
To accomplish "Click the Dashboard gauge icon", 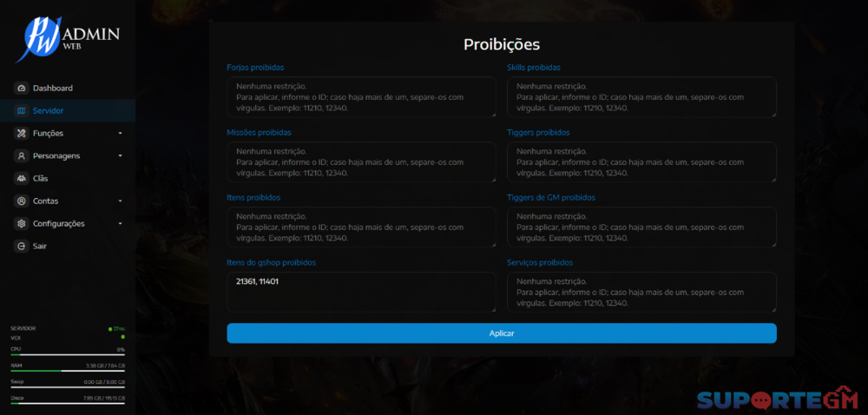I will 22,89.
